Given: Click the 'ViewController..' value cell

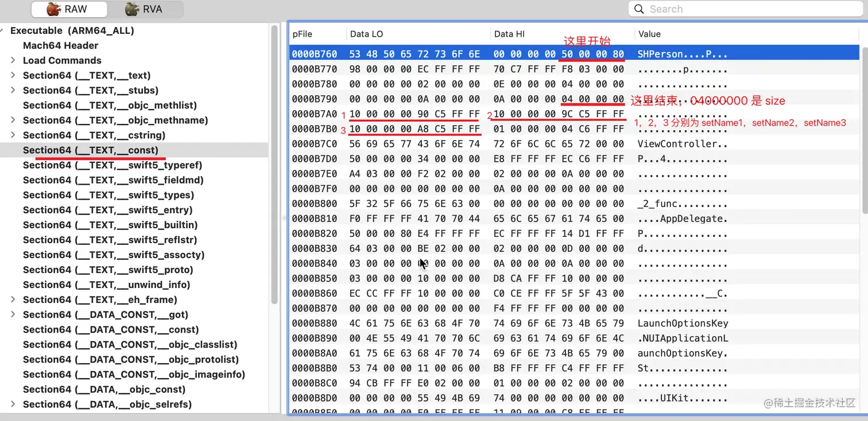Looking at the screenshot, I should click(x=683, y=143).
